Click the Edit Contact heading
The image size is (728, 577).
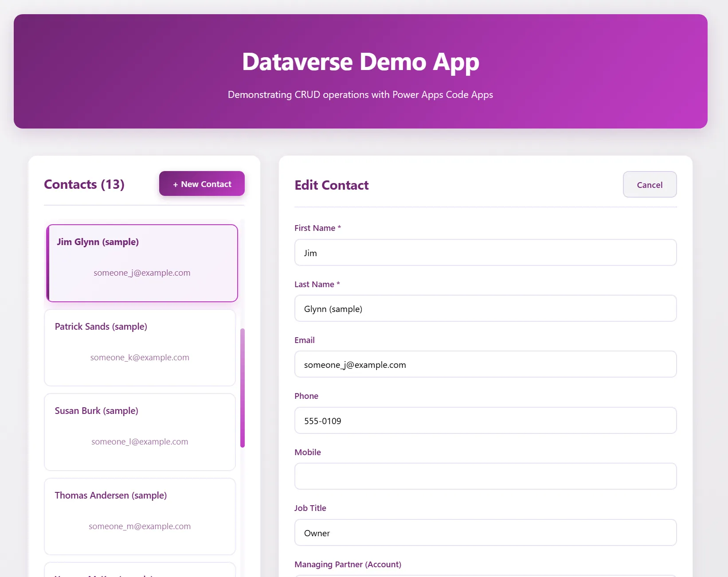[332, 185]
